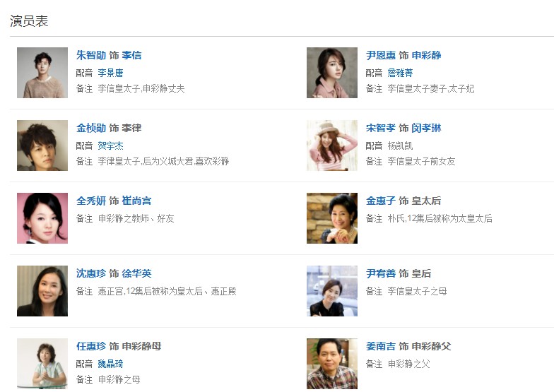Viewport: 554px width, 392px height.
Task: Click 宋智孝's portrait with hat
Action: tap(332, 145)
